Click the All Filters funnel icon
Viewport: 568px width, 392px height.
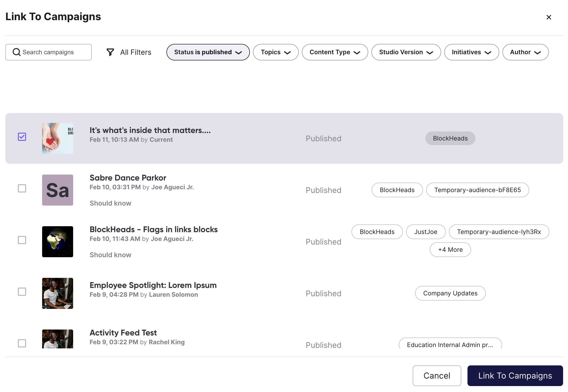(110, 52)
